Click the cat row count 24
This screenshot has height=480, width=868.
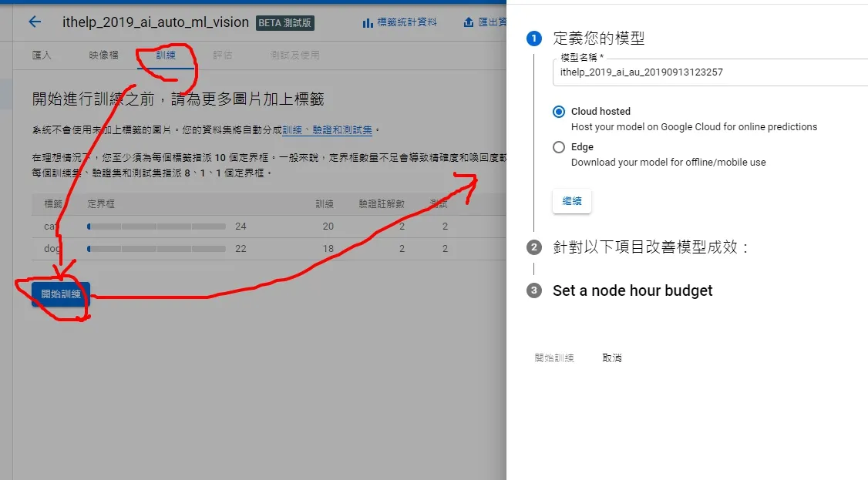[x=241, y=227]
